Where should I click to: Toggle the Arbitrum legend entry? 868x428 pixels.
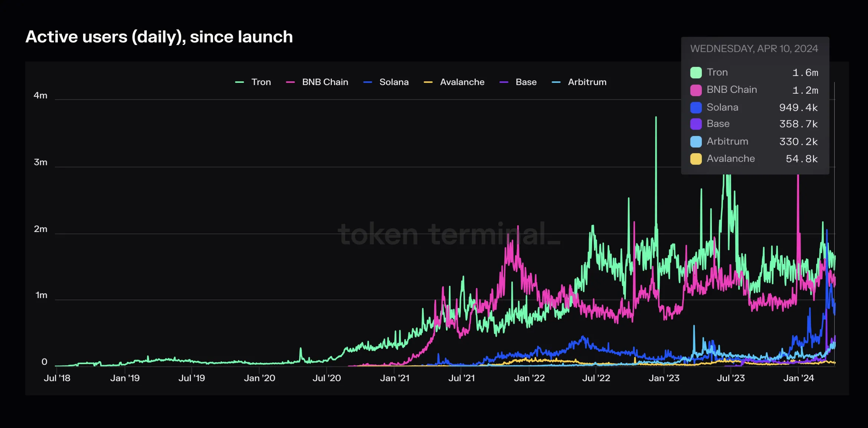pos(579,82)
